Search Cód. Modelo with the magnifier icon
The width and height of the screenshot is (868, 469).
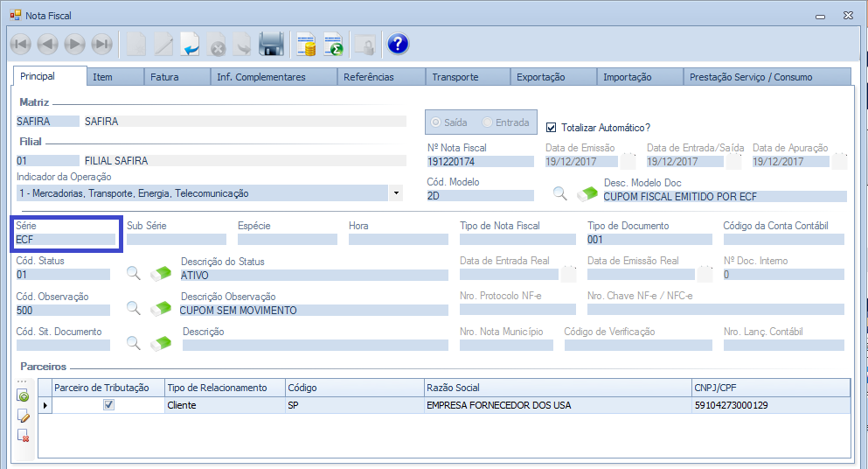click(x=559, y=194)
